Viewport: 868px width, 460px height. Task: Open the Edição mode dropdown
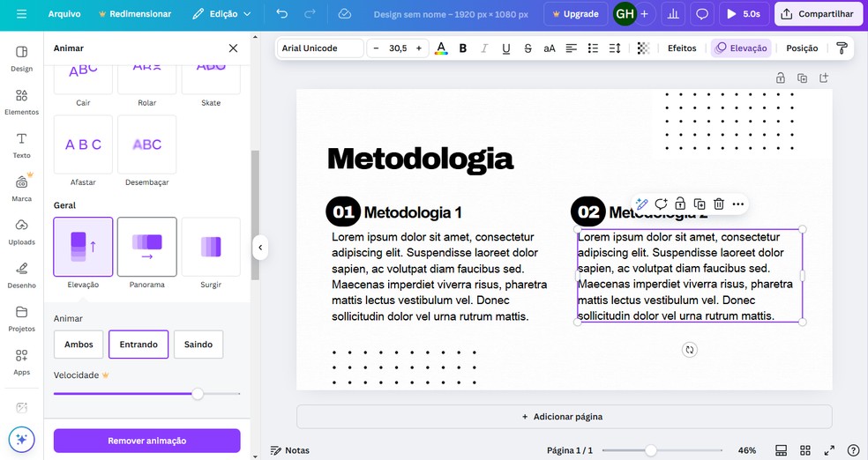pos(221,14)
